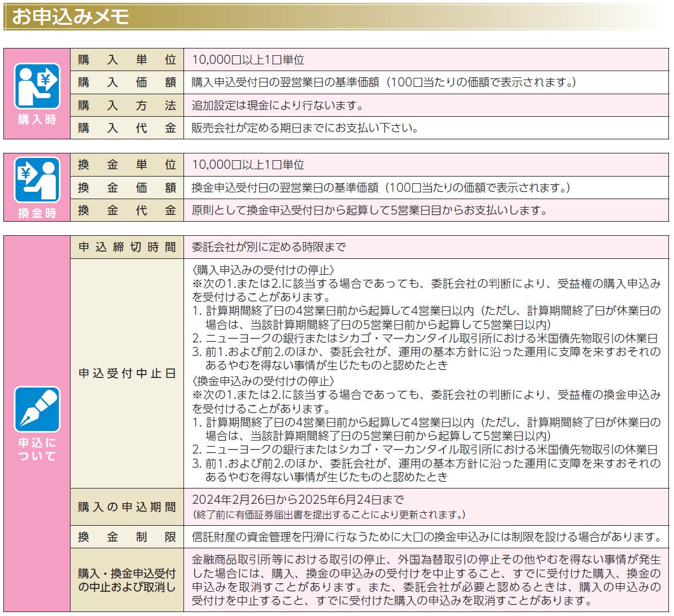This screenshot has height=616, width=674.
Task: Select the お申込みメモ header banner
Action: click(335, 17)
